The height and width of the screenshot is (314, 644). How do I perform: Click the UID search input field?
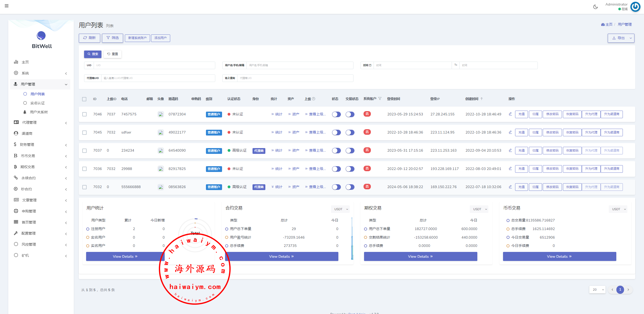pyautogui.click(x=154, y=65)
